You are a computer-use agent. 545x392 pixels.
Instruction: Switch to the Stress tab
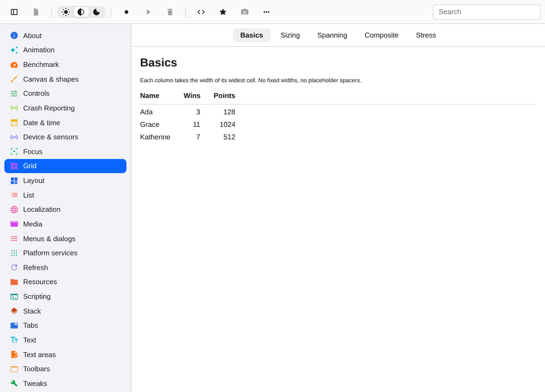coord(426,35)
